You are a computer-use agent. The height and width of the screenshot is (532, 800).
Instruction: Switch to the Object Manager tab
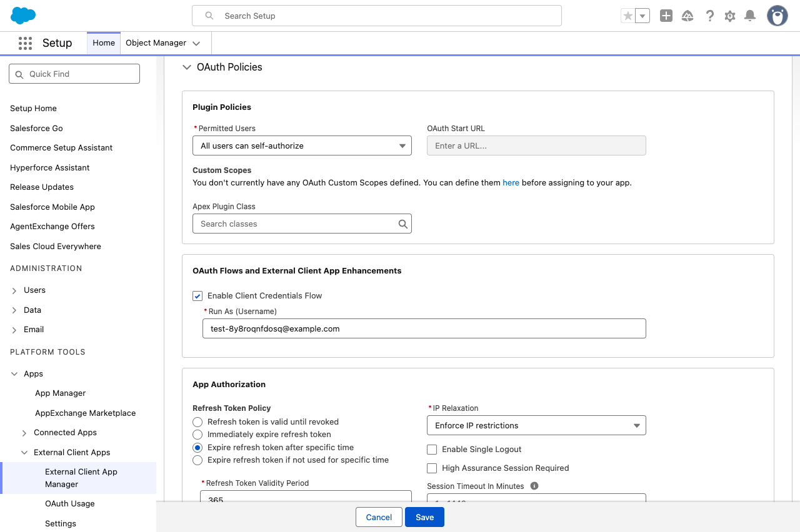pyautogui.click(x=156, y=43)
